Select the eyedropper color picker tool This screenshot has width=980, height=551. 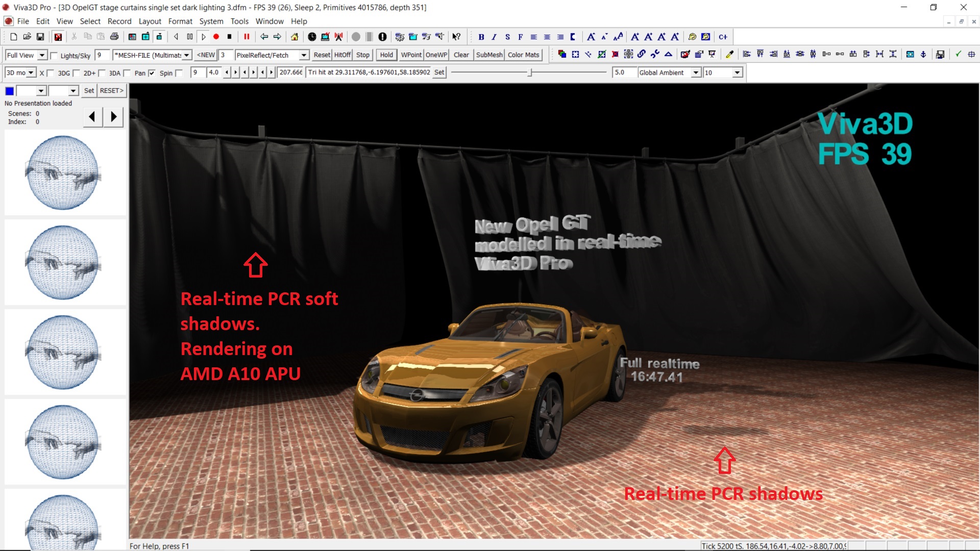click(730, 55)
